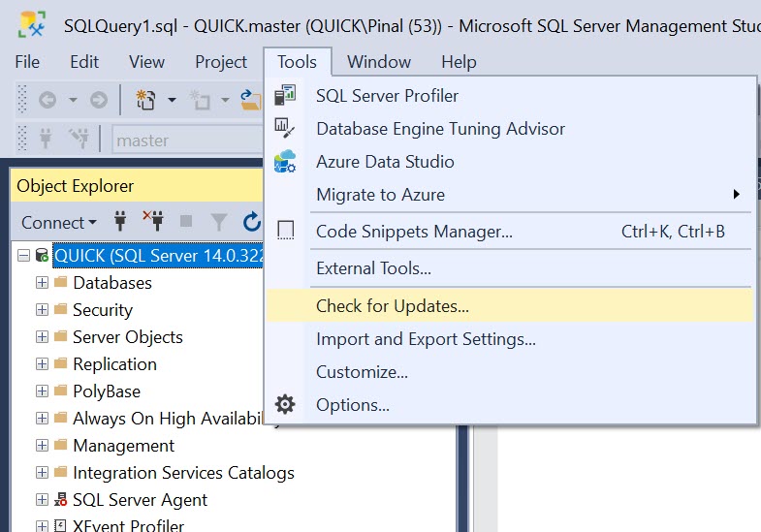Expand the SQL Server Agent node
Viewport: 761px width, 532px height.
(x=43, y=499)
